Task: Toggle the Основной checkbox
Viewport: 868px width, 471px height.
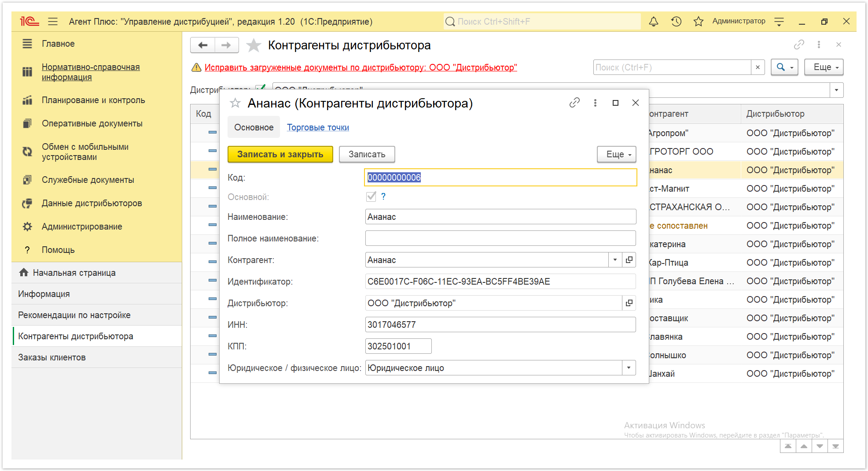Action: click(x=371, y=197)
